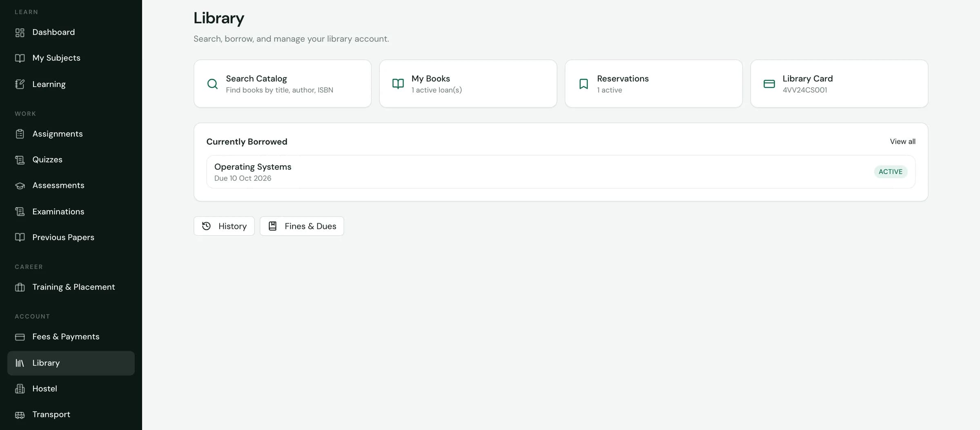Viewport: 980px width, 430px height.
Task: Click the Assessments graduation cap icon
Action: [x=20, y=185]
